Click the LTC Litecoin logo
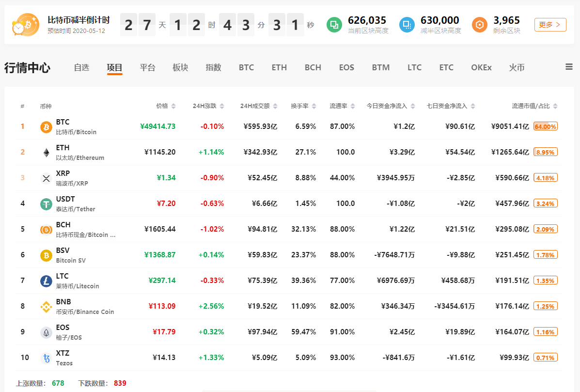This screenshot has width=580, height=392. point(46,281)
